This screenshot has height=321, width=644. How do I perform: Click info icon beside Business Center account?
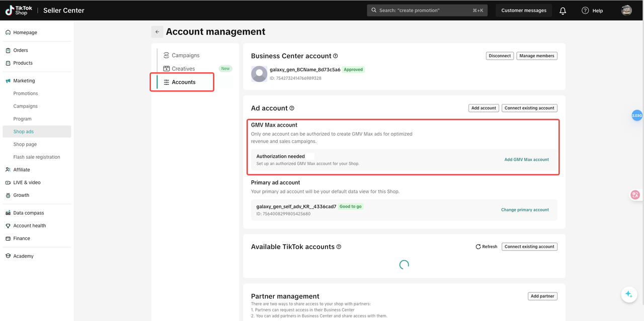[x=336, y=56]
